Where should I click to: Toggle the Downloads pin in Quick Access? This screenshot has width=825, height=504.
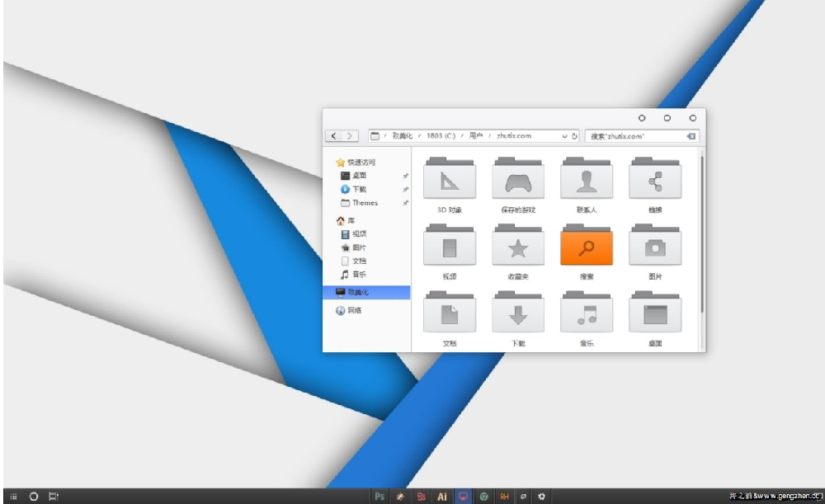tap(404, 188)
